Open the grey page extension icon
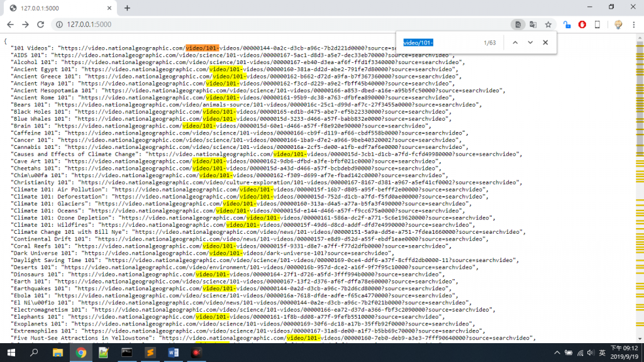Viewport: 644px width, 362px height. tap(597, 25)
